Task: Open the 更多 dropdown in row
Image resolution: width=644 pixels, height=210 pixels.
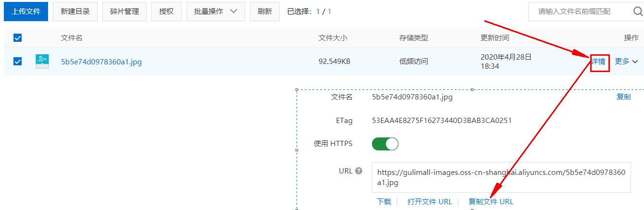Action: [x=626, y=61]
